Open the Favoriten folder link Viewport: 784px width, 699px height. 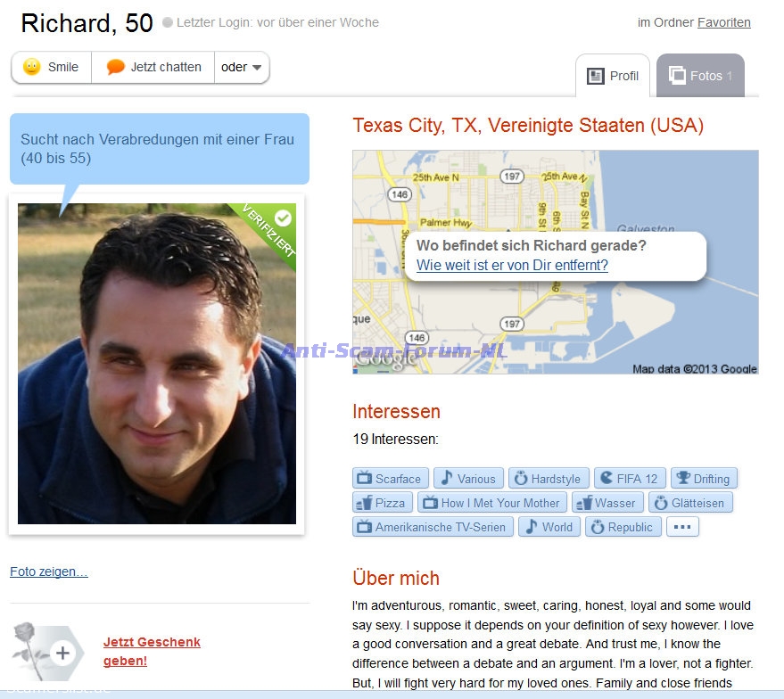tap(724, 22)
